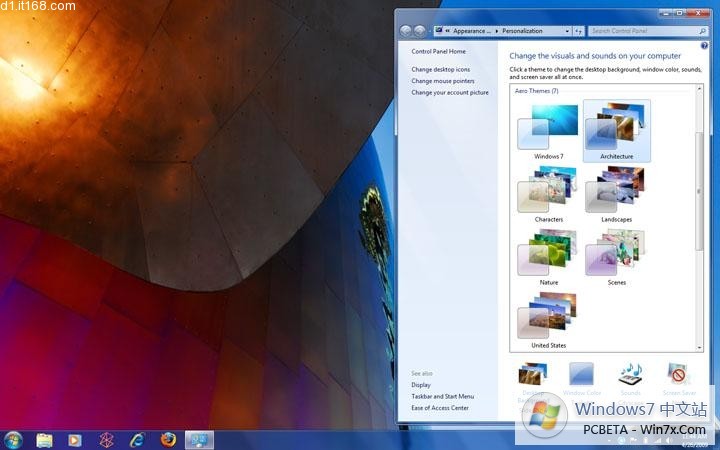Click the search magnifier icon
This screenshot has height=450, width=720.
point(703,31)
